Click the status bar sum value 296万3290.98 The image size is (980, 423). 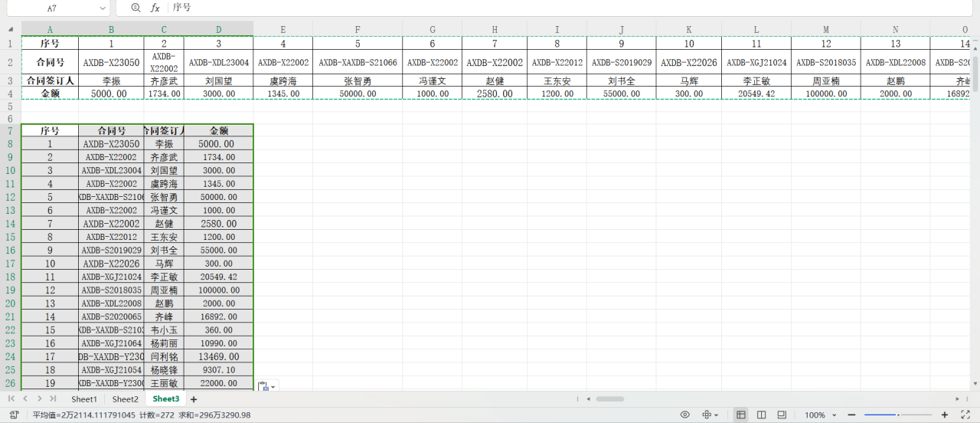pyautogui.click(x=215, y=415)
